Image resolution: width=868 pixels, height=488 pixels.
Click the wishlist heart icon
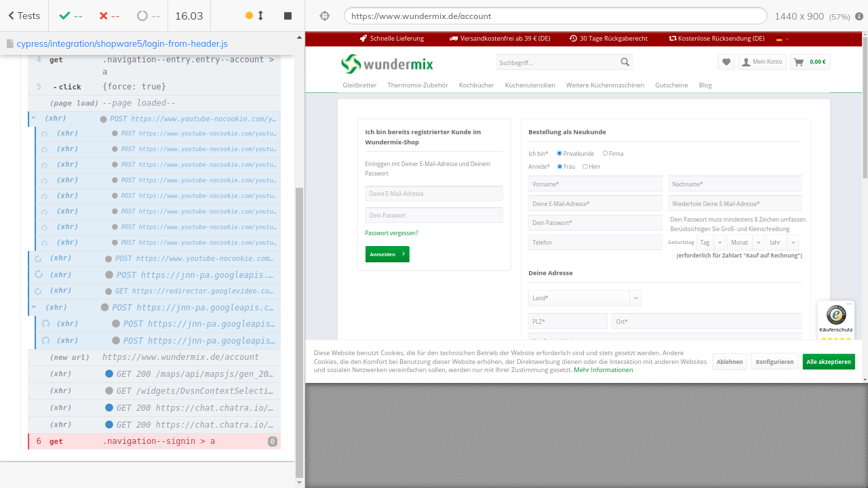[726, 62]
